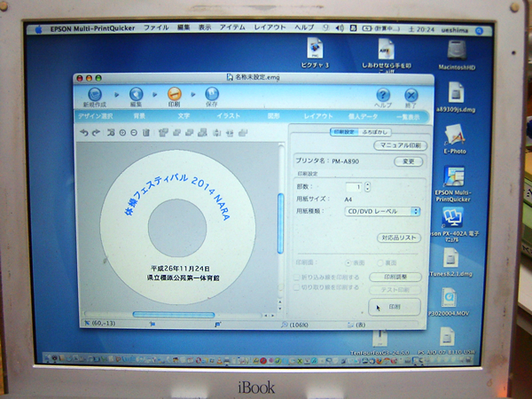Select the 印刷設定 segment tab
This screenshot has height=399, width=532.
click(x=344, y=132)
